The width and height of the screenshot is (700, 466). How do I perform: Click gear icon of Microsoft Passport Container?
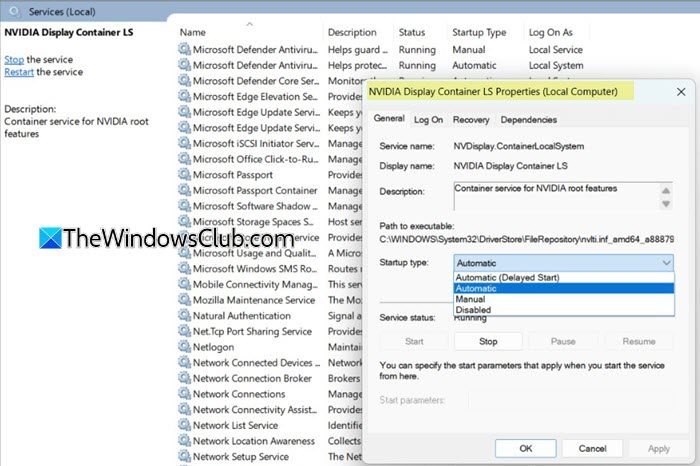point(184,190)
